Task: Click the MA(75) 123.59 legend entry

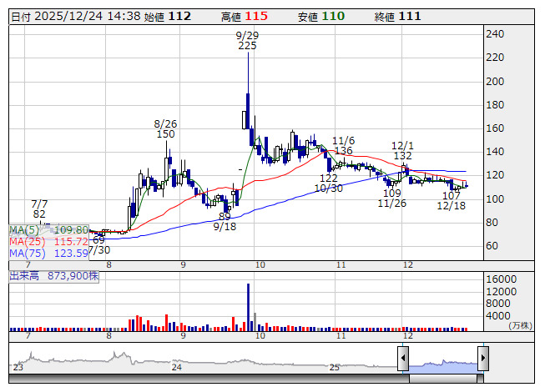Action: point(48,254)
